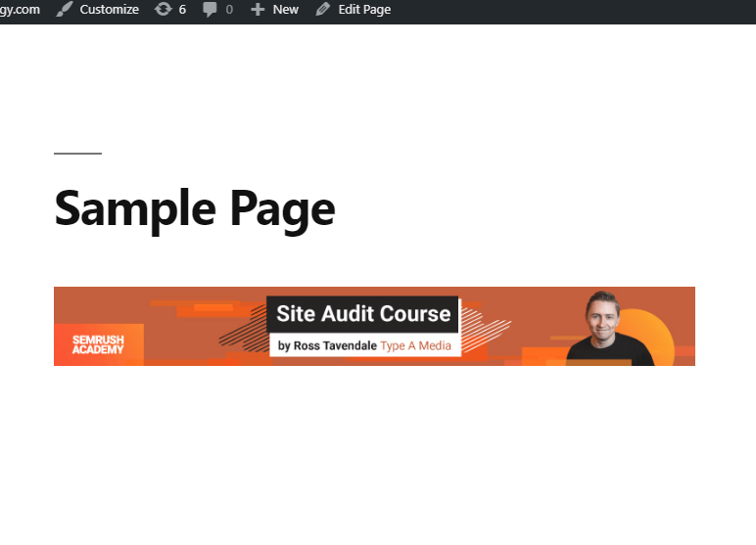This screenshot has height=545, width=756.
Task: Click 'by Ross Tavendale' in the banner
Action: (327, 346)
